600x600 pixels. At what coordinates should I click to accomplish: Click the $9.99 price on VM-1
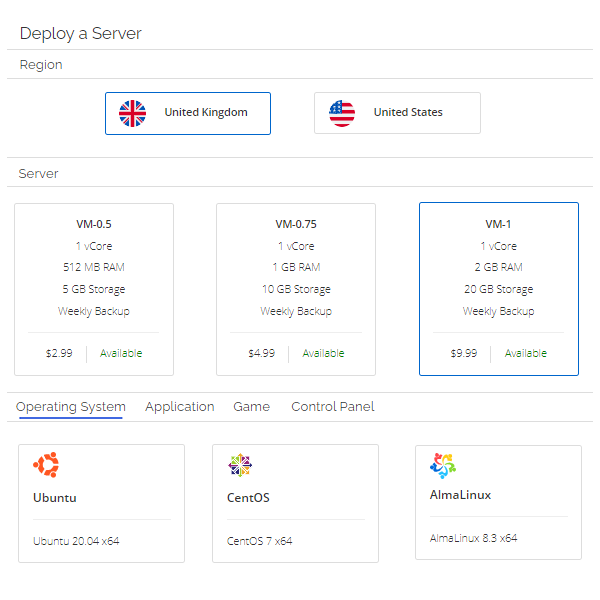pyautogui.click(x=463, y=353)
